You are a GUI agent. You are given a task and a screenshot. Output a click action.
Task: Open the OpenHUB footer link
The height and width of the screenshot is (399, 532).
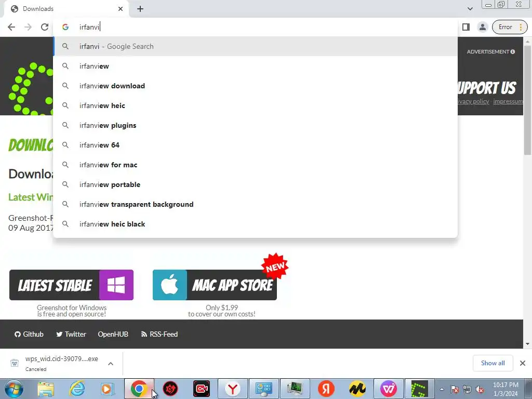coord(113,334)
